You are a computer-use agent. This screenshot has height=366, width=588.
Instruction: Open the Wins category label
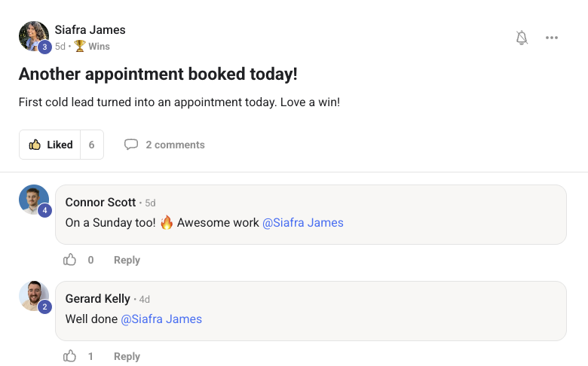tap(99, 47)
